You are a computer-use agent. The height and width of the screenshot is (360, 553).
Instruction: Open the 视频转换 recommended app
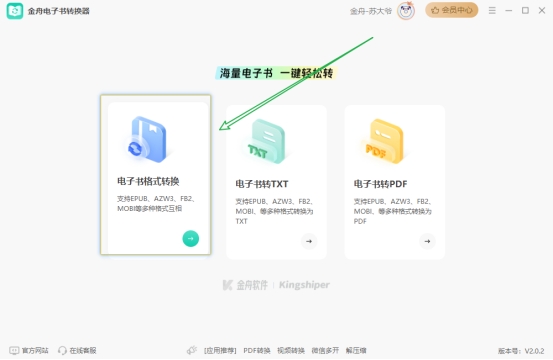[291, 350]
